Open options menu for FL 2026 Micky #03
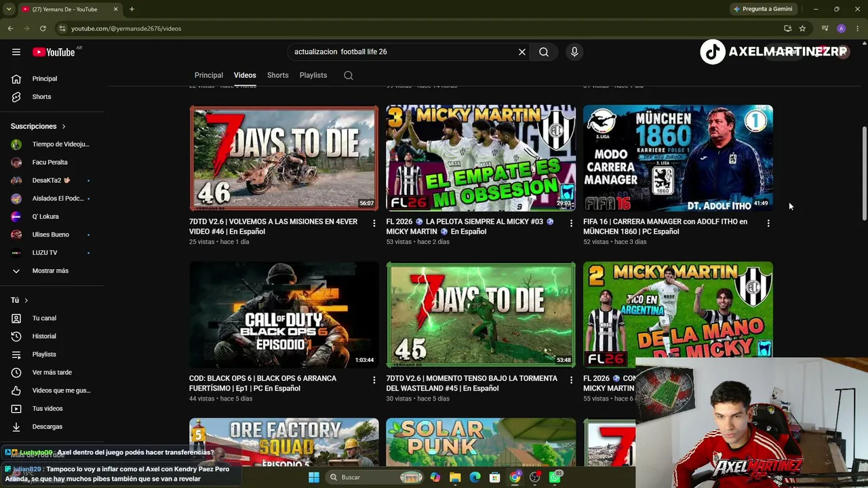 pyautogui.click(x=571, y=223)
